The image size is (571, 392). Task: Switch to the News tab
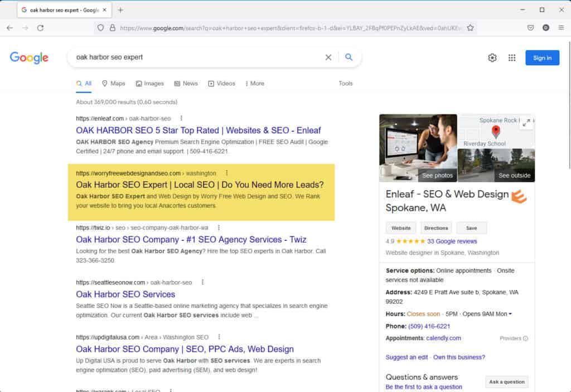pos(186,84)
